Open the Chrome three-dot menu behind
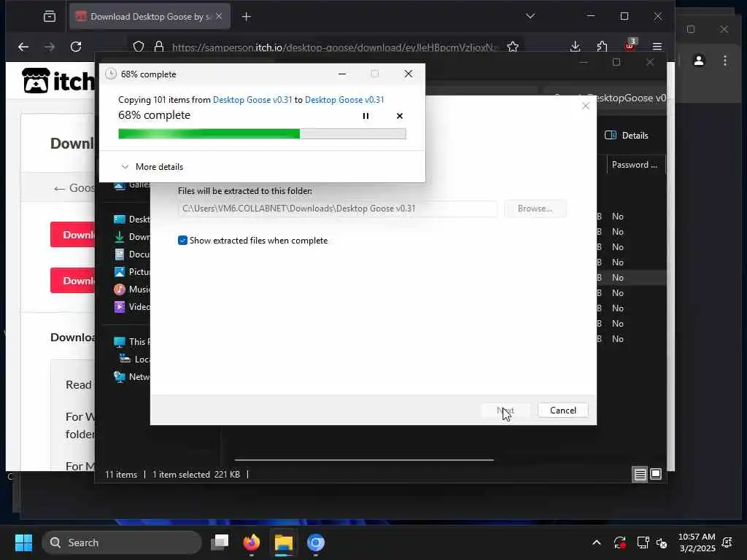Image resolution: width=747 pixels, height=560 pixels. pos(725,61)
